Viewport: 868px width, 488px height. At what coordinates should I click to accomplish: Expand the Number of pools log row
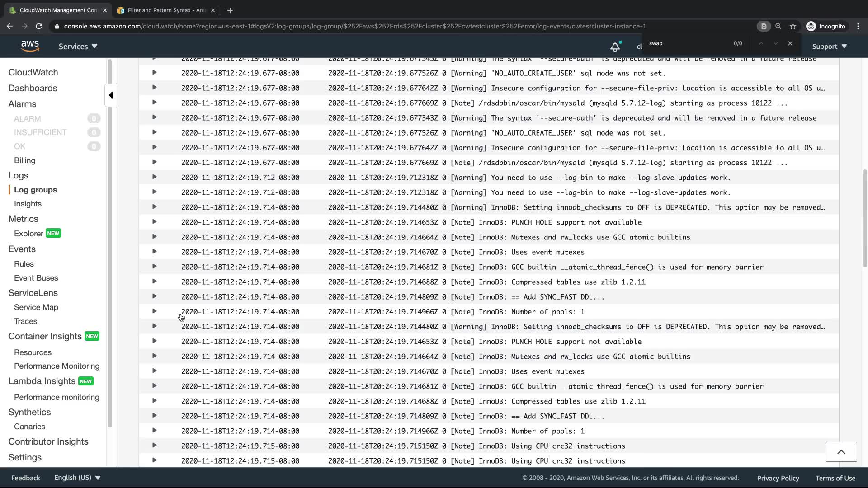pyautogui.click(x=154, y=311)
